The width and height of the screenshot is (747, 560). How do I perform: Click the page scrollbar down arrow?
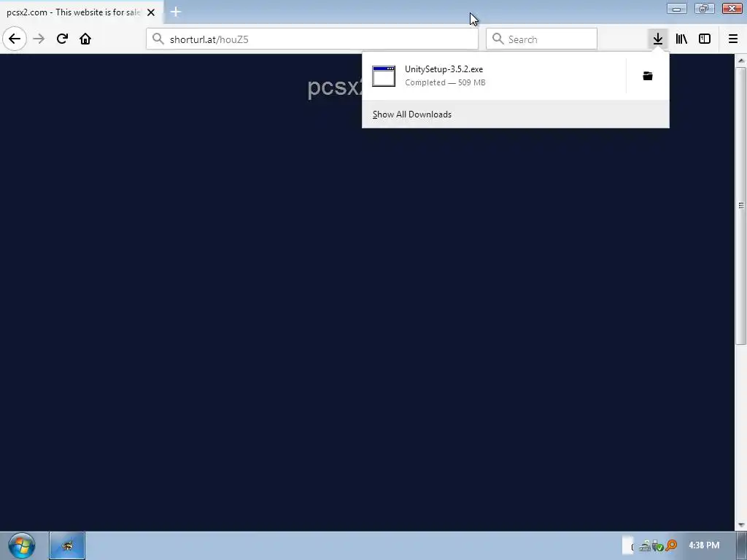[x=741, y=525]
